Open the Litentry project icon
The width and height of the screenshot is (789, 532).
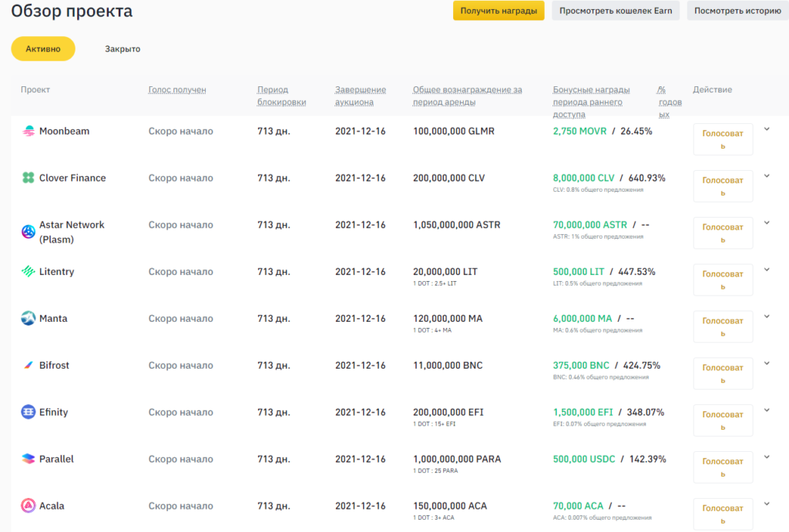pos(28,272)
